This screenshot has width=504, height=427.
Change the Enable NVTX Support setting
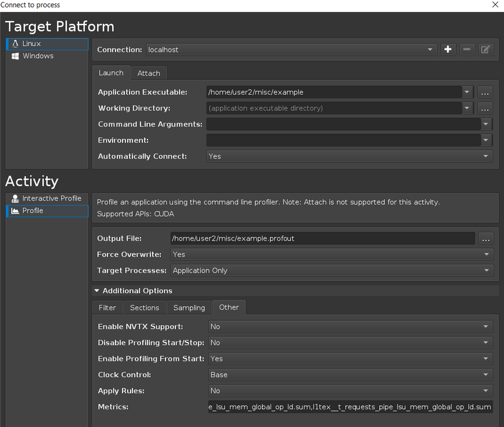[350, 327]
